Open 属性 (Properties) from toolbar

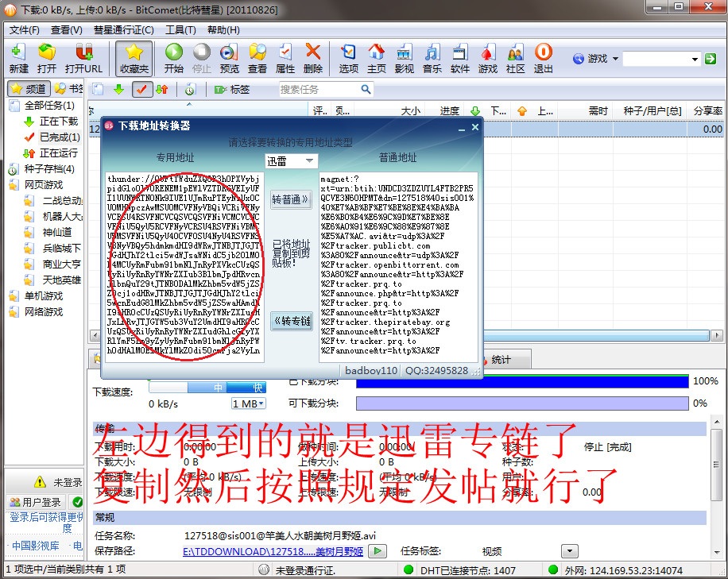click(x=285, y=59)
